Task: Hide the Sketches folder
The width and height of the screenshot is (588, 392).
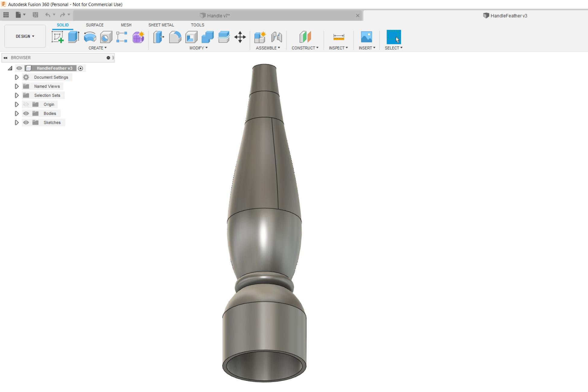Action: point(26,122)
